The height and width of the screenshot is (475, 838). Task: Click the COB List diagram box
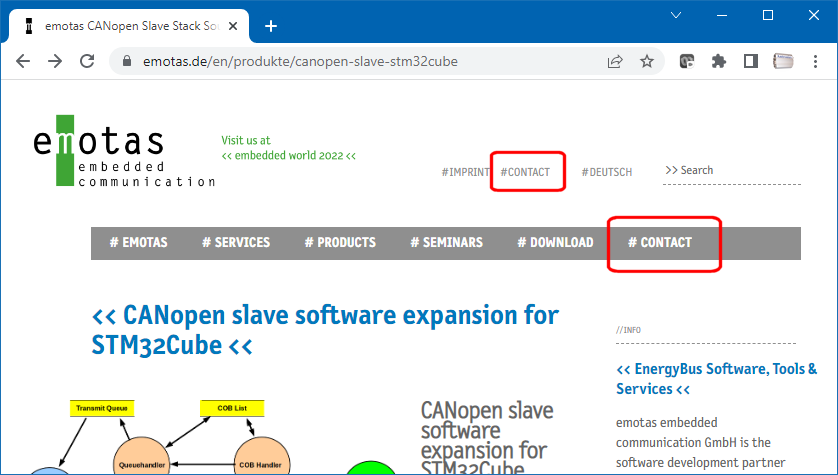232,408
